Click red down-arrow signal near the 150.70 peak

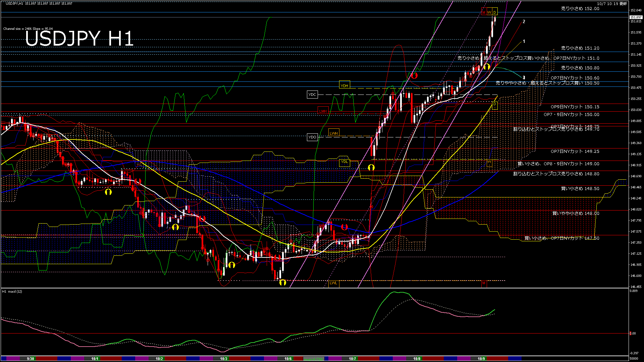pyautogui.click(x=414, y=75)
